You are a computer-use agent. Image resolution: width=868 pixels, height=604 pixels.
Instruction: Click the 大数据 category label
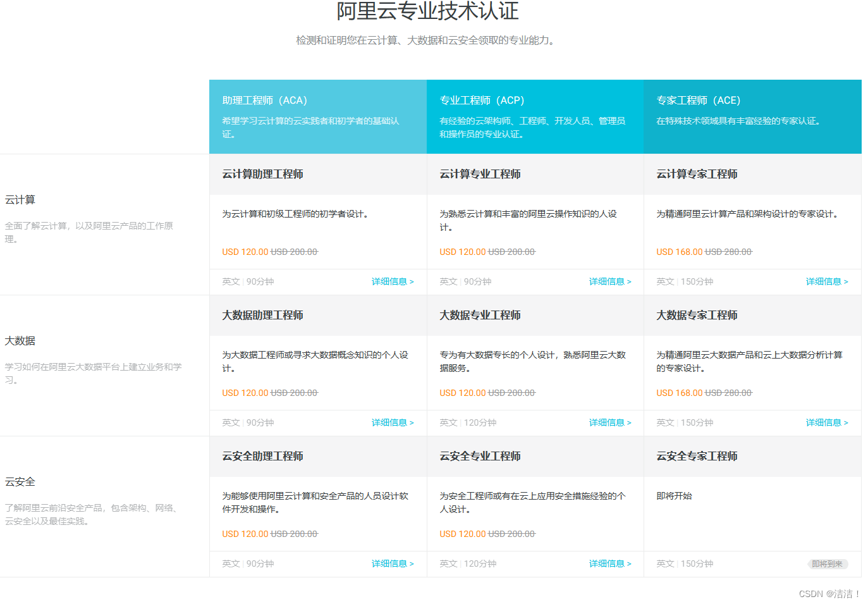point(20,341)
